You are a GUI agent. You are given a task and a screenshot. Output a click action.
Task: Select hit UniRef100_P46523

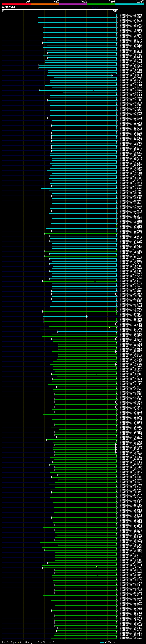(131, 22)
